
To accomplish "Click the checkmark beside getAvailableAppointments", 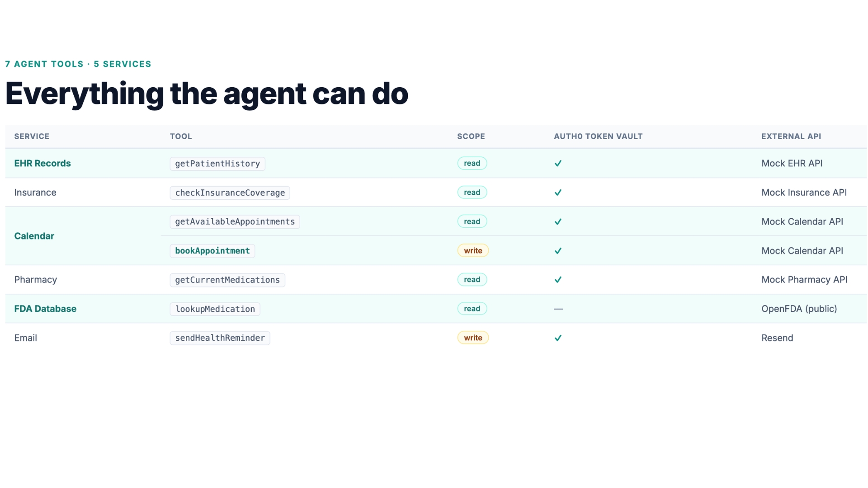I will click(558, 222).
